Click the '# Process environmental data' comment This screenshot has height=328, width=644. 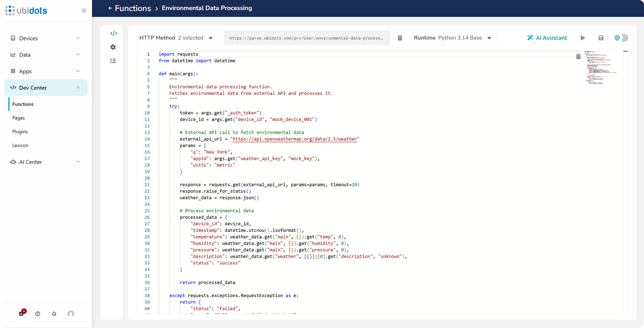(217, 211)
